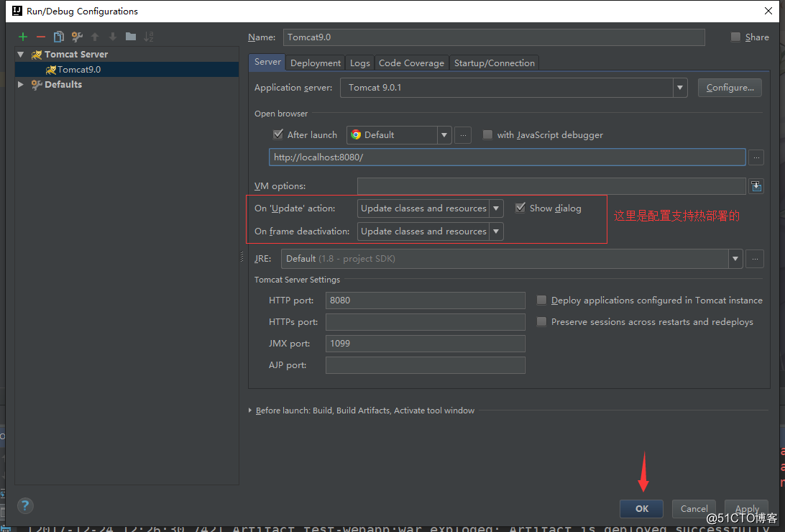785x532 pixels.
Task: Enable with JavaScript debugger checkbox
Action: pos(487,134)
